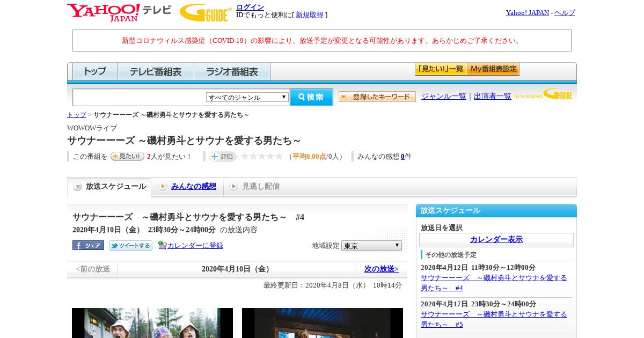Image resolution: width=644 pixels, height=338 pixels.
Task: Select the 放送スケジュール tab
Action: [109, 187]
